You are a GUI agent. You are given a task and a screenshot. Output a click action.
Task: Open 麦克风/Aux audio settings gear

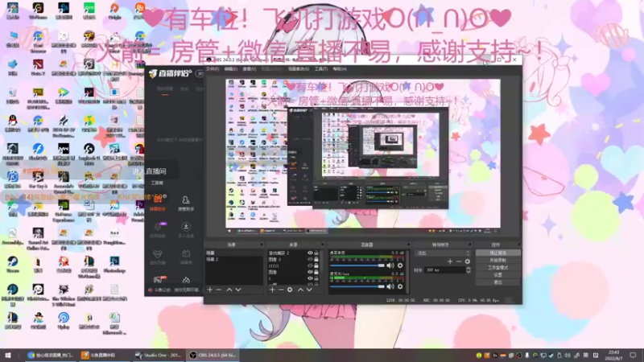click(400, 286)
